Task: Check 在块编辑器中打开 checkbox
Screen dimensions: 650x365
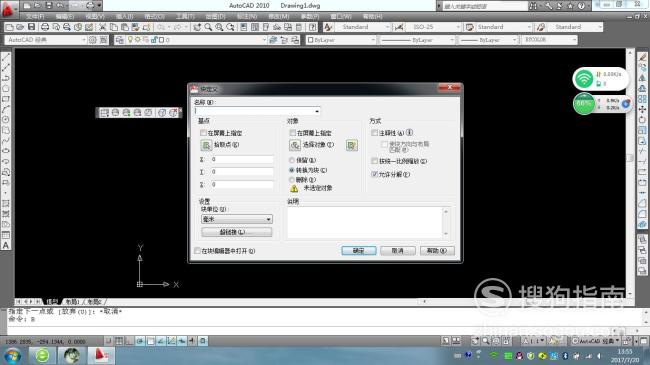Action: 197,251
